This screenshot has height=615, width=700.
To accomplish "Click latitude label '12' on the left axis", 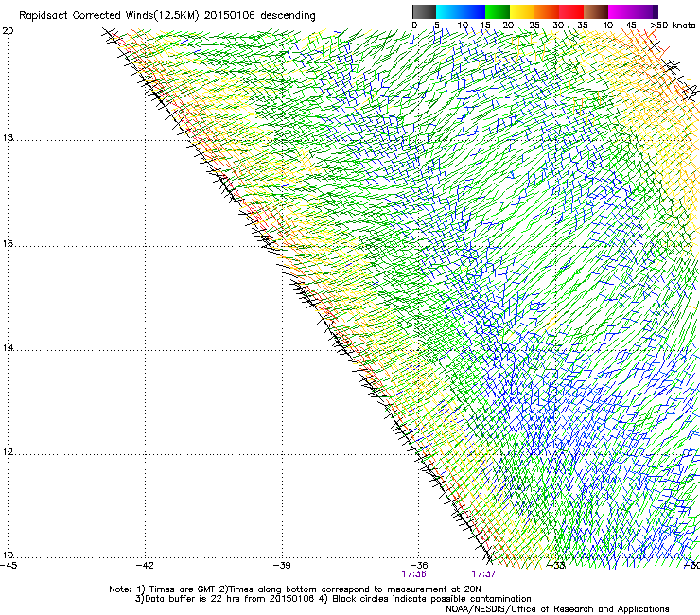I will click(x=8, y=451).
